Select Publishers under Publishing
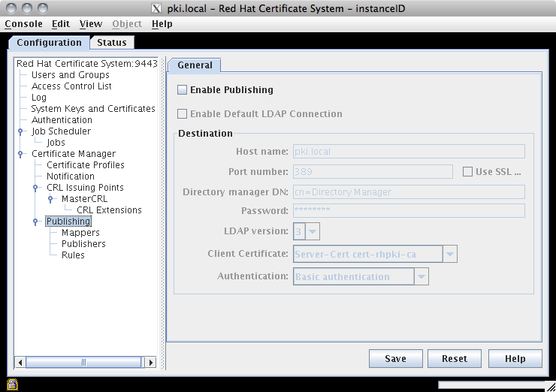This screenshot has width=556, height=392. pyautogui.click(x=83, y=244)
